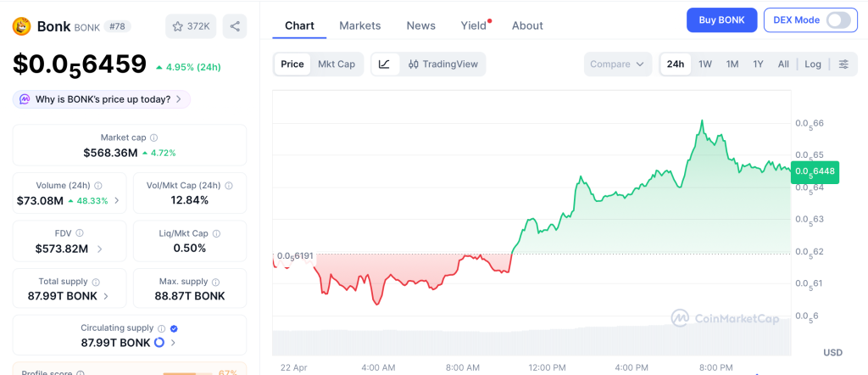Add Bonk to watchlist via star button

coord(189,26)
